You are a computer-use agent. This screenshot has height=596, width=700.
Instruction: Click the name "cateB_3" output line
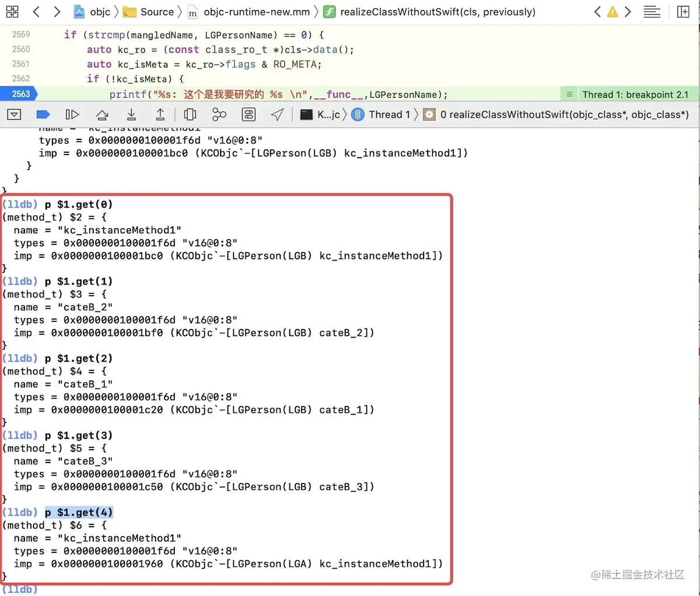point(63,461)
